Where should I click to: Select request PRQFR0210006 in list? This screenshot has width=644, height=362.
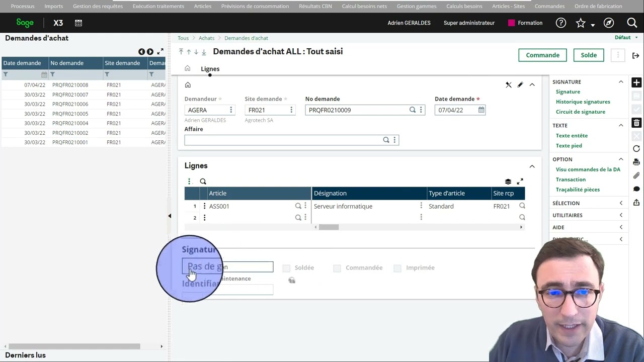point(70,104)
